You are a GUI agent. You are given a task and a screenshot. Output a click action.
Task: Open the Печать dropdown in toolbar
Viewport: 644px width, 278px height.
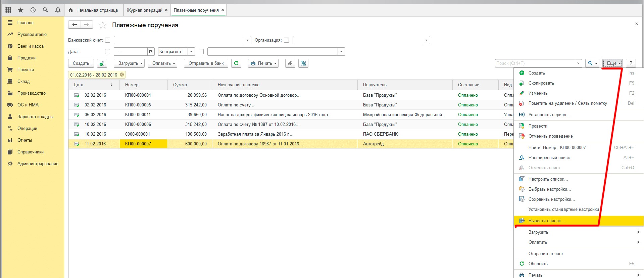263,63
